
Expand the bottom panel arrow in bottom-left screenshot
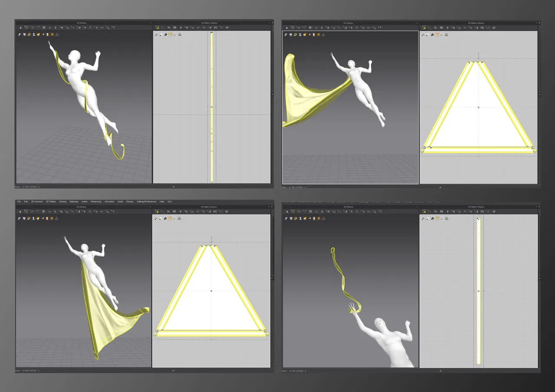tap(173, 371)
